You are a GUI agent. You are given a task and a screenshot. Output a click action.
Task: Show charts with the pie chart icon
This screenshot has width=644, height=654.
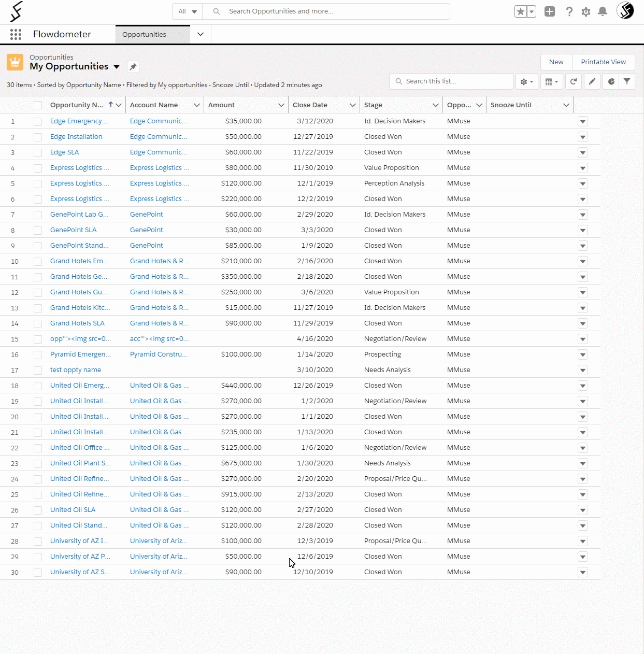[x=611, y=81]
